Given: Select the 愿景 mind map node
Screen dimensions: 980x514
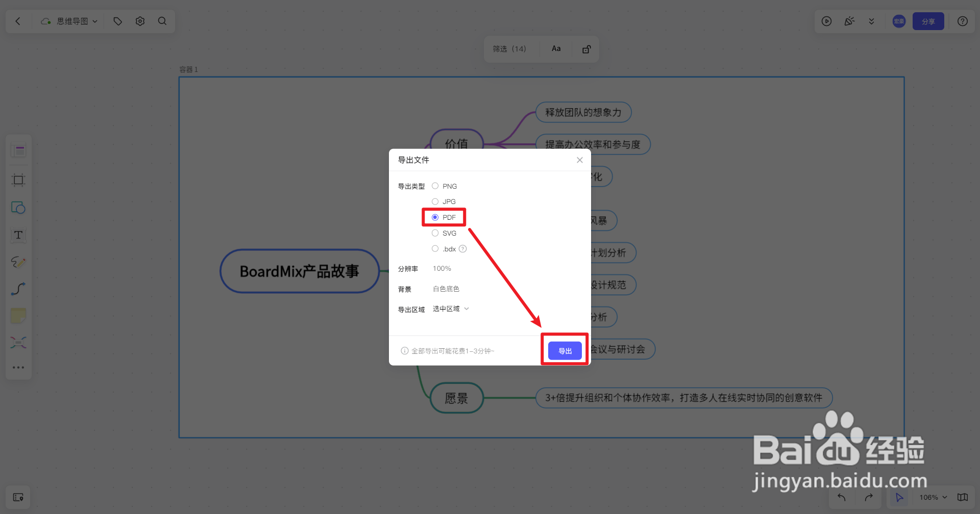Looking at the screenshot, I should [456, 398].
